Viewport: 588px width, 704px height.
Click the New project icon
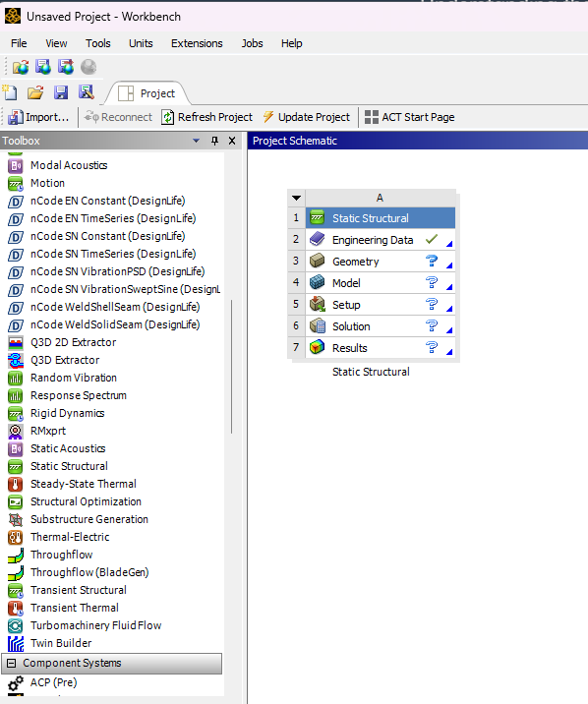coord(10,92)
